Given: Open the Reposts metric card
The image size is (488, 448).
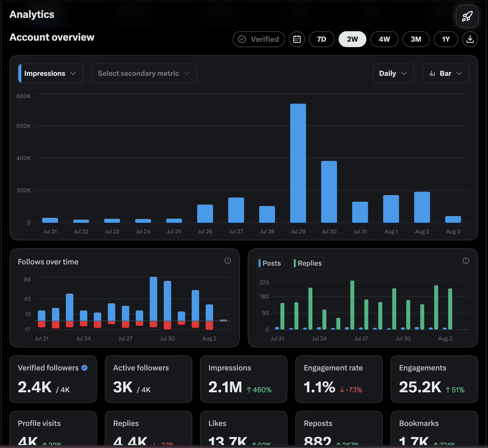Looking at the screenshot, I should pos(339,429).
